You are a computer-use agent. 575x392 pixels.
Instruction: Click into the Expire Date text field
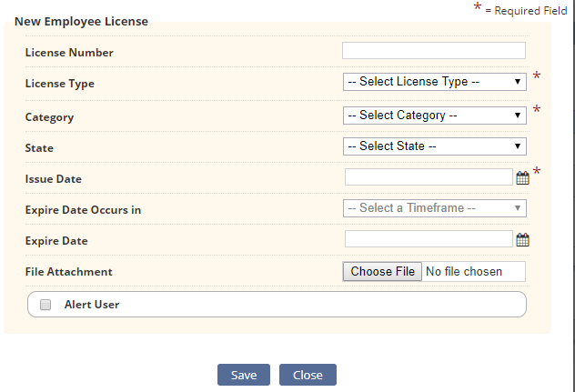click(x=429, y=238)
